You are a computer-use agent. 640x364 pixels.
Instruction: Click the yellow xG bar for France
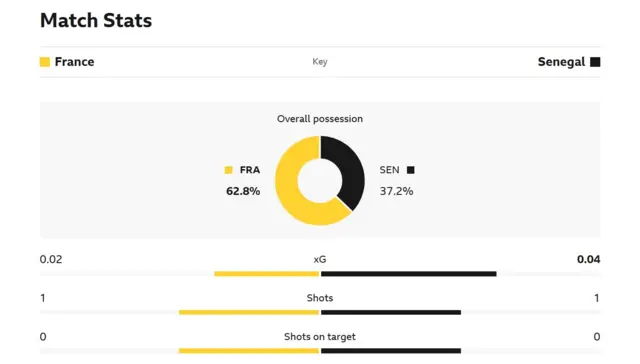point(267,274)
